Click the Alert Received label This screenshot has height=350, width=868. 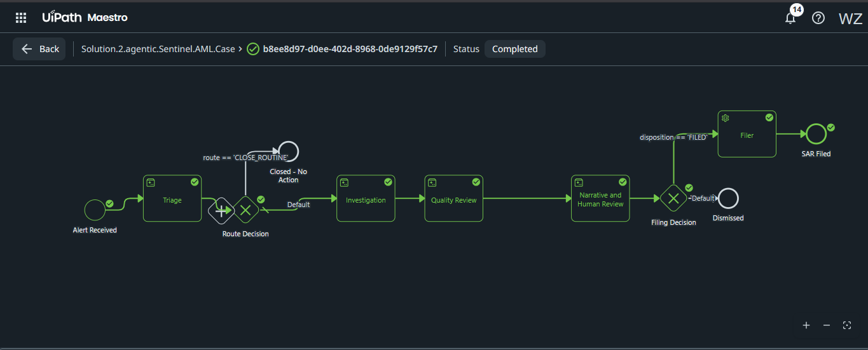tap(95, 230)
